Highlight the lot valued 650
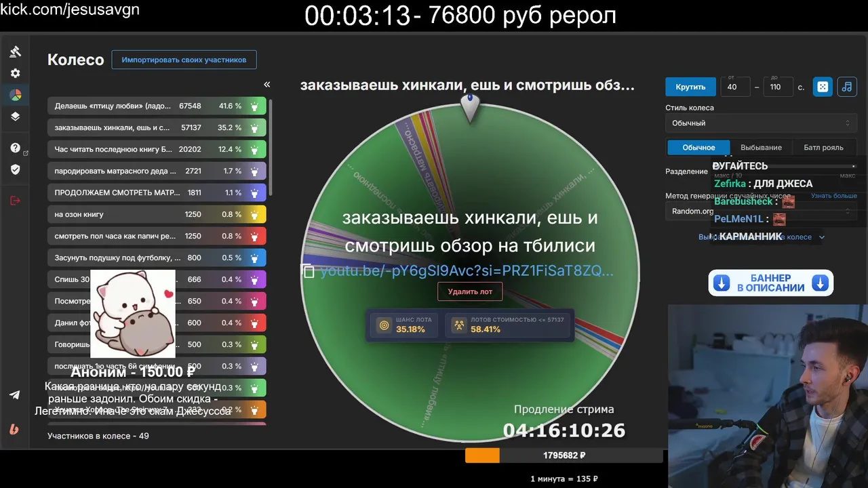Image resolution: width=868 pixels, height=488 pixels. tap(254, 302)
